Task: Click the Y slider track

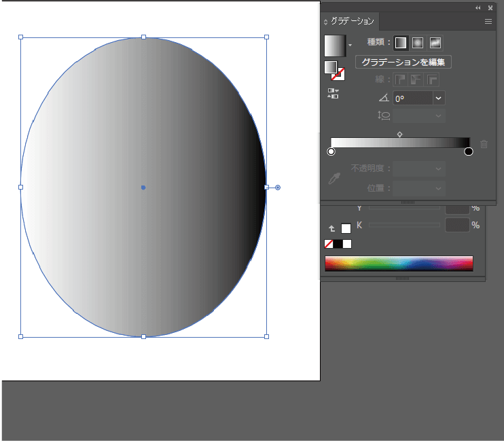Action: pos(404,208)
